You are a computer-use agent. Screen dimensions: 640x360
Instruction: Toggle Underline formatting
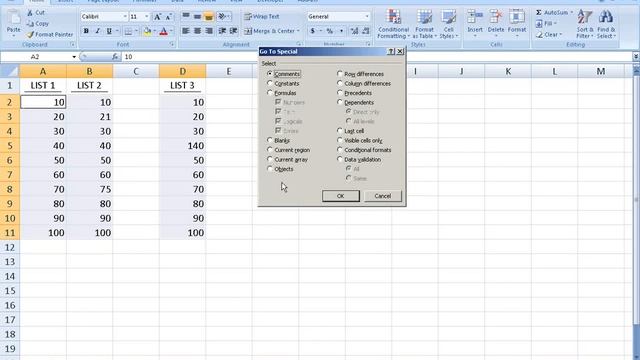pyautogui.click(x=109, y=31)
